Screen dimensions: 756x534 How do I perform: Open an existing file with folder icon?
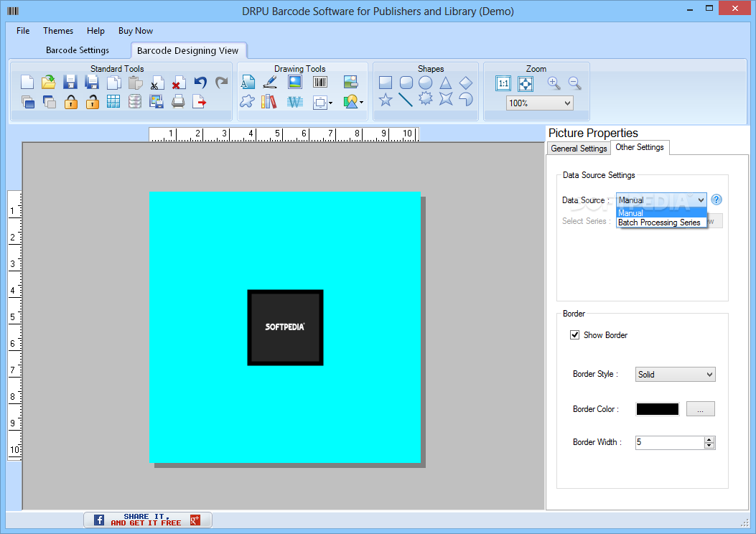49,83
